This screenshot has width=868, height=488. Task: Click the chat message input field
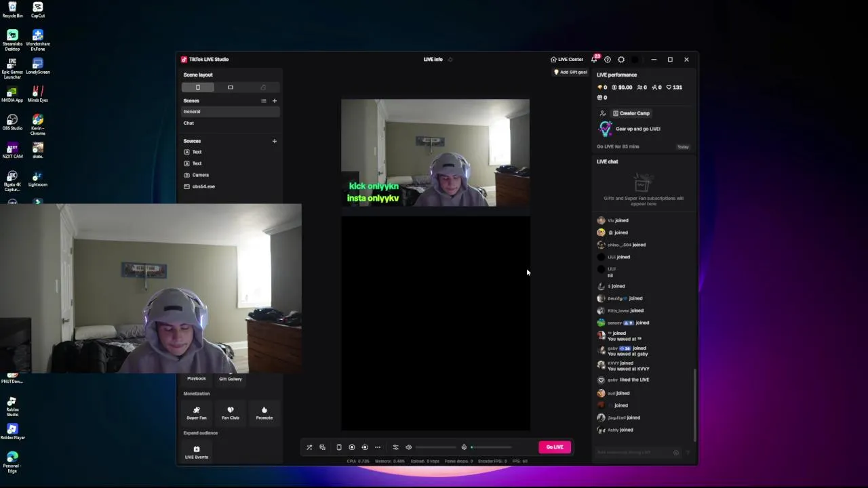tap(634, 452)
